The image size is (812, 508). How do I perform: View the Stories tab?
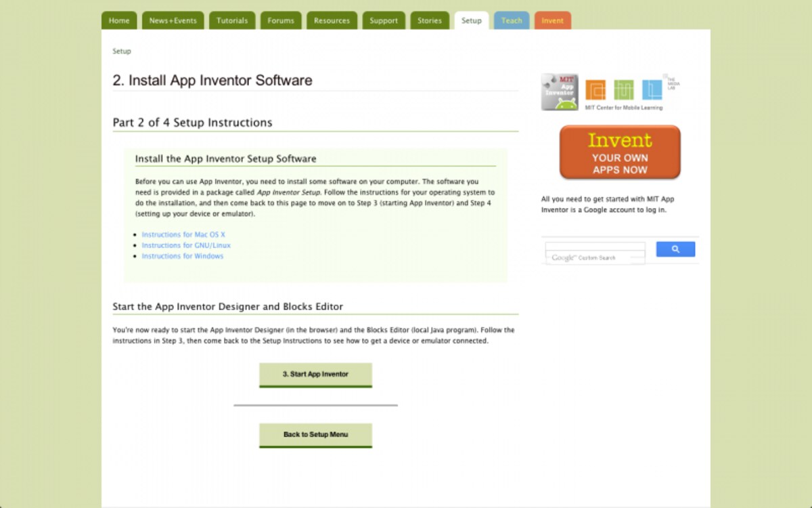click(430, 20)
